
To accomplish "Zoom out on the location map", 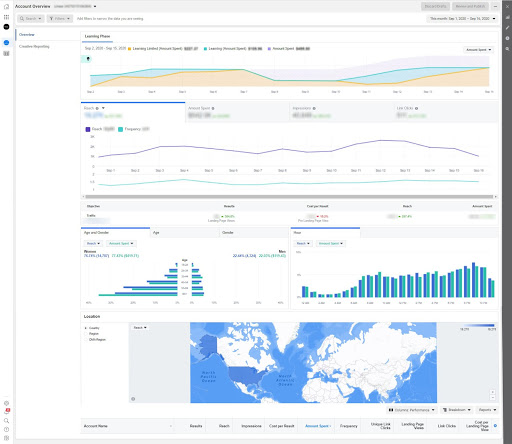I will (x=493, y=398).
